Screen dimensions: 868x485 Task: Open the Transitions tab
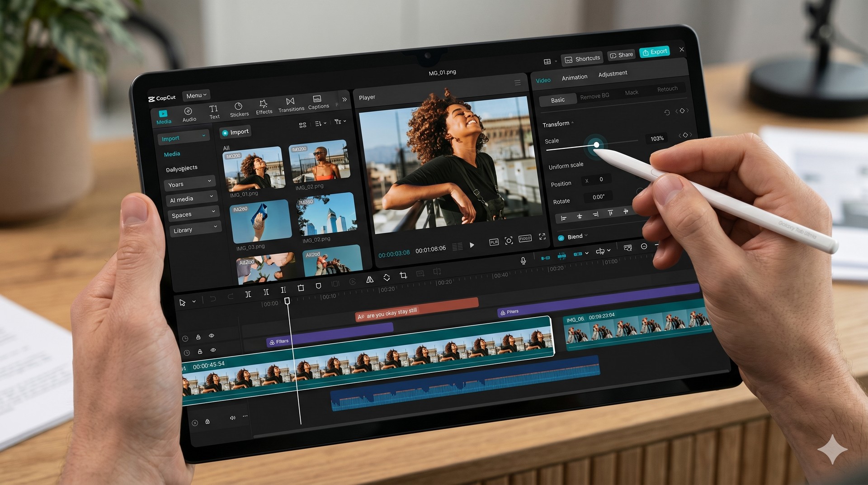tap(291, 105)
